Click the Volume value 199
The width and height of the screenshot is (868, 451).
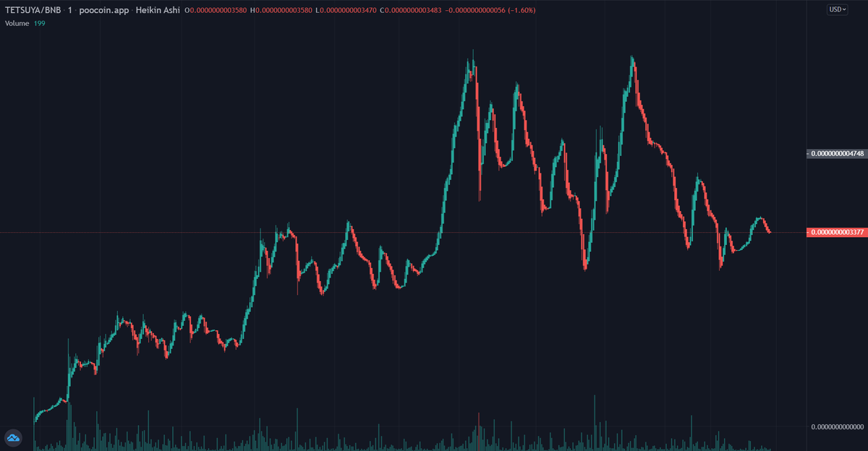coord(39,24)
